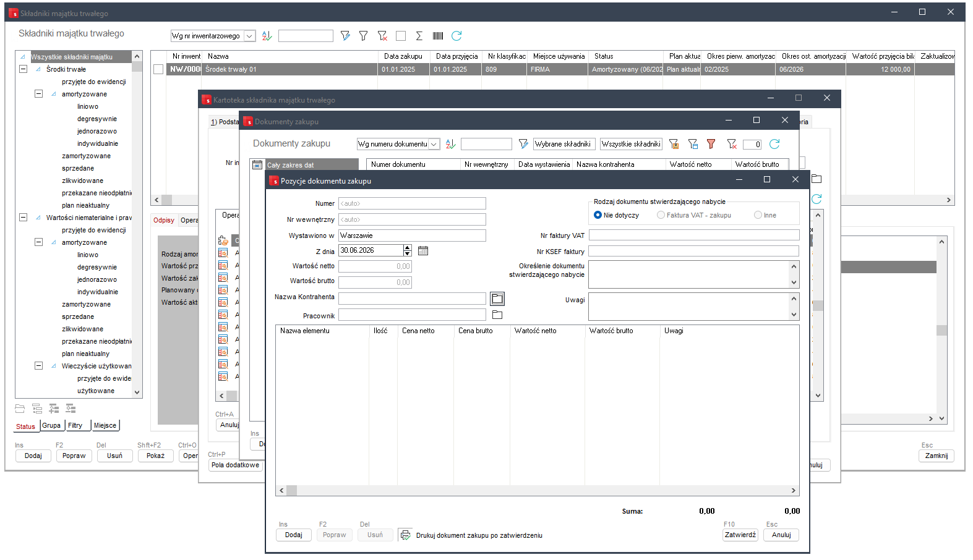Click red filter icon in Dokumenty zakupu

tap(711, 144)
